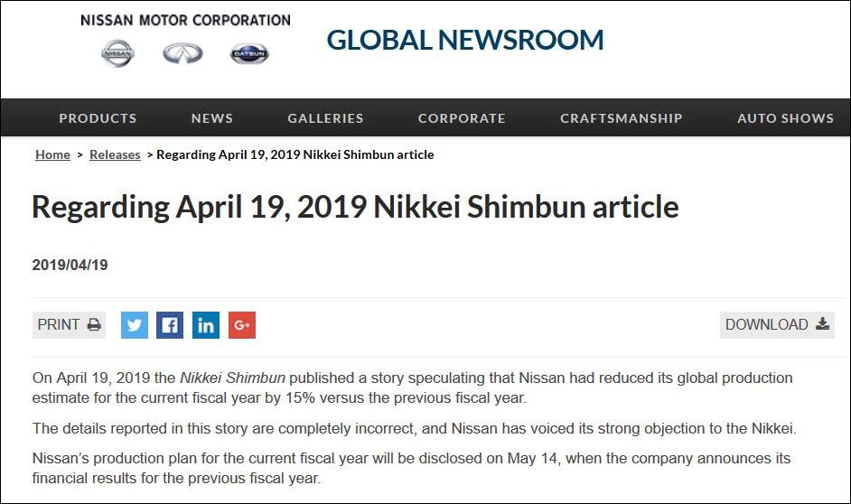This screenshot has width=851, height=504.
Task: Open the News menu
Action: [212, 118]
